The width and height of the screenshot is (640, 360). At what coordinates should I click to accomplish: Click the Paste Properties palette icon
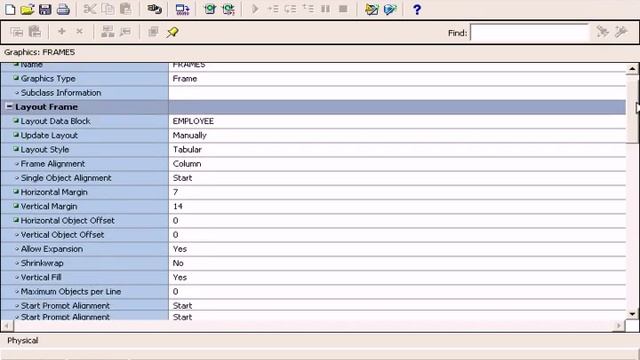[35, 31]
